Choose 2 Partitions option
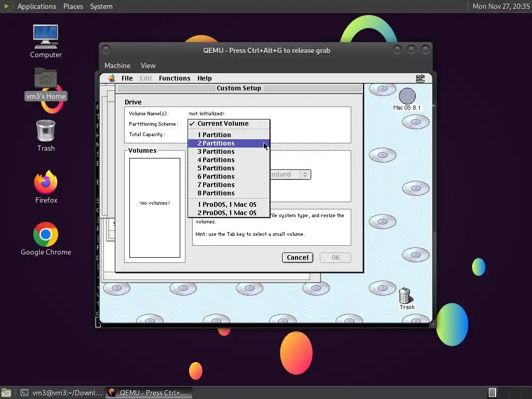532x399 pixels. (x=229, y=143)
